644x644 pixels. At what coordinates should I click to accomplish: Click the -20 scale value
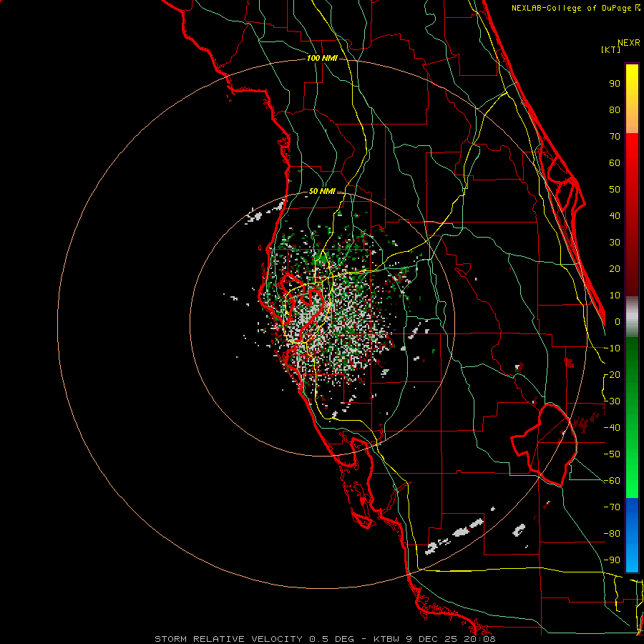[612, 374]
